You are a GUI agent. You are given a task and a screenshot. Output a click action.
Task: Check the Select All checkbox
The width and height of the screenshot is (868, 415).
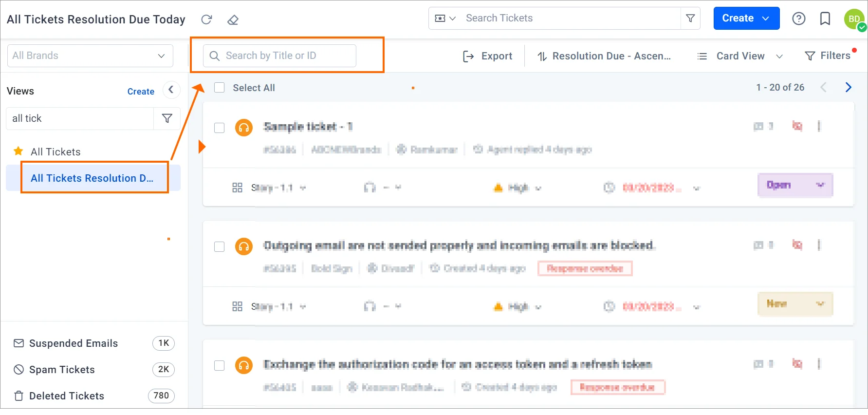coord(220,88)
